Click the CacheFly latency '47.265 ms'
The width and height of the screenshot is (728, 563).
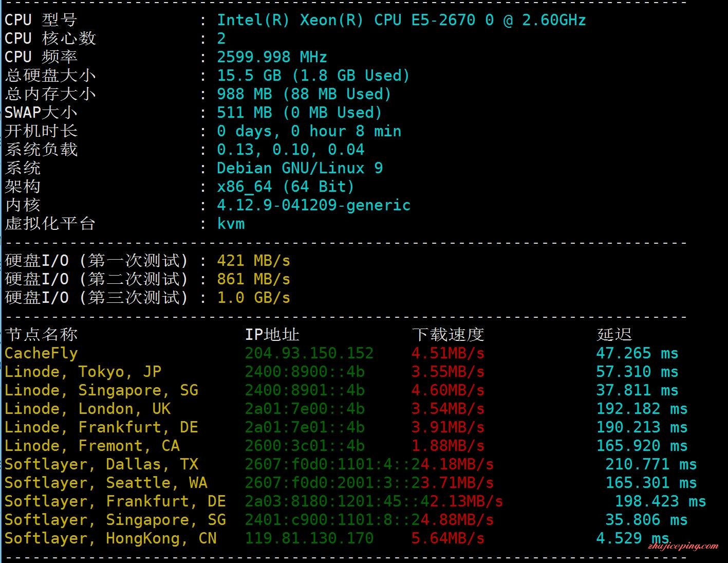[x=637, y=353]
